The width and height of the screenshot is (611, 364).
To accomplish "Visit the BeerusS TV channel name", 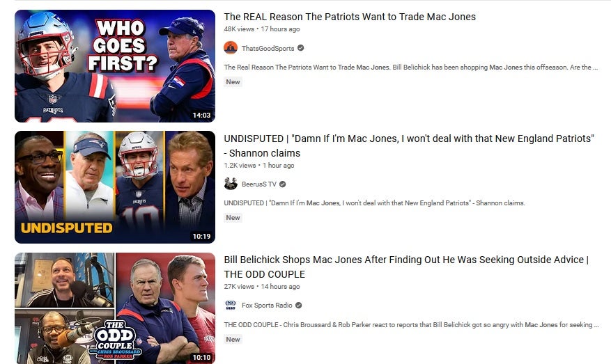I will [x=258, y=184].
